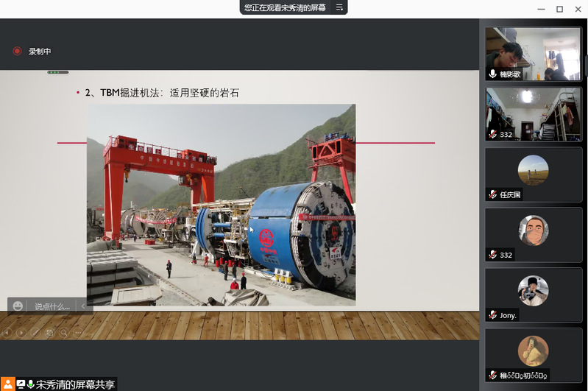
Task: Click the emoji smiley icon in chat bar
Action: point(18,306)
